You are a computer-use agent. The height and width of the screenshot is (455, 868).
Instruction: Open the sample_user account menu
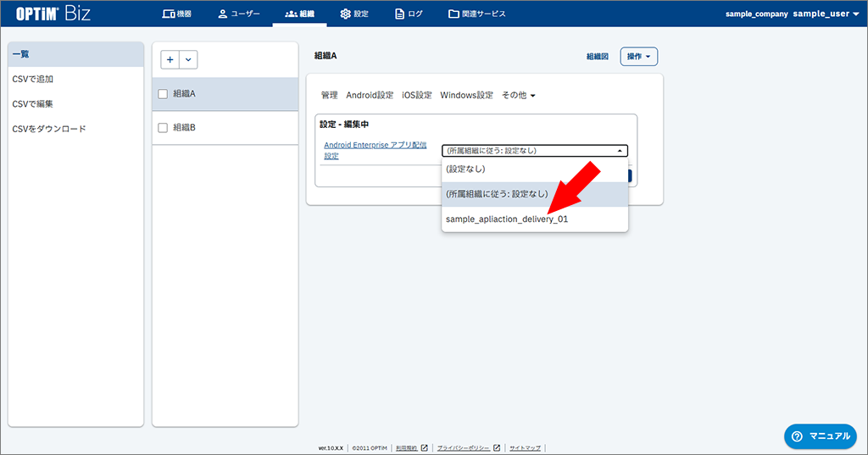826,14
